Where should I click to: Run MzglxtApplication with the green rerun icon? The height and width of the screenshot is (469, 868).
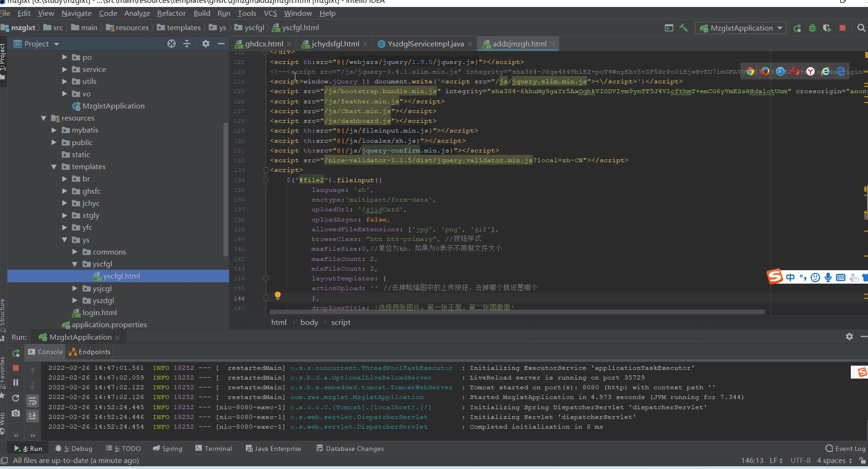(797, 28)
